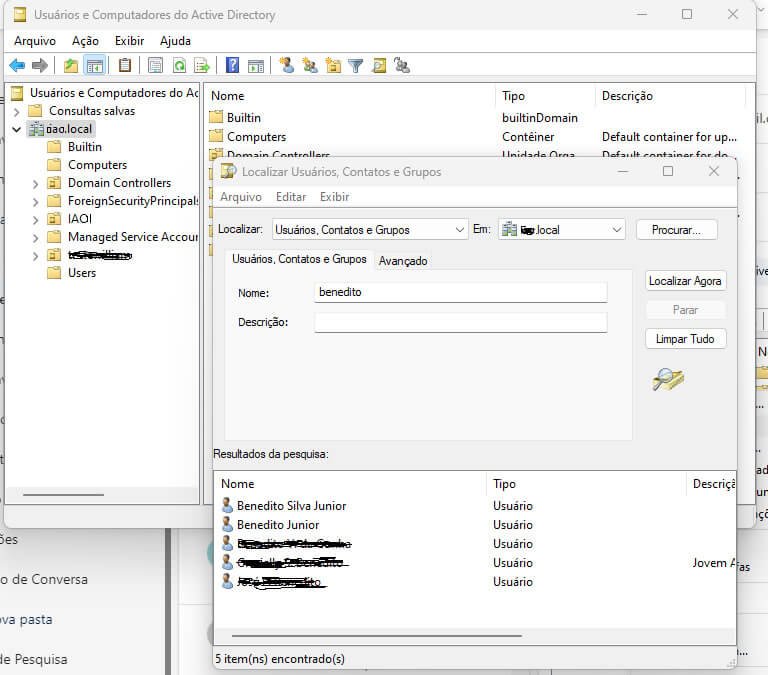
Task: Click the Nome input field containing benedito
Action: click(460, 292)
